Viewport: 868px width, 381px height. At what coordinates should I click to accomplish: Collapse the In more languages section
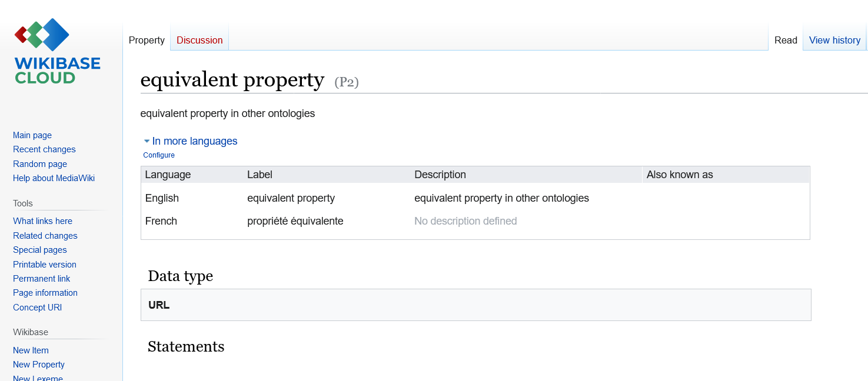(190, 141)
